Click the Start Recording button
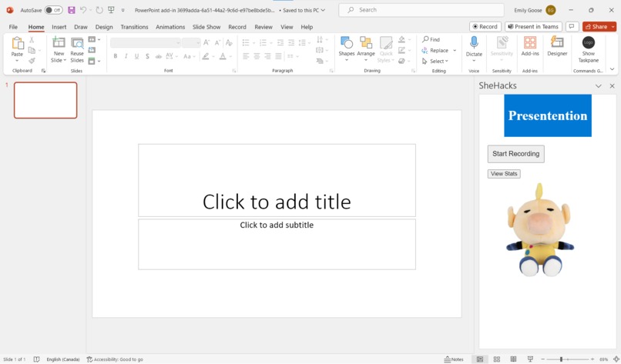The height and width of the screenshot is (364, 621). tap(515, 153)
